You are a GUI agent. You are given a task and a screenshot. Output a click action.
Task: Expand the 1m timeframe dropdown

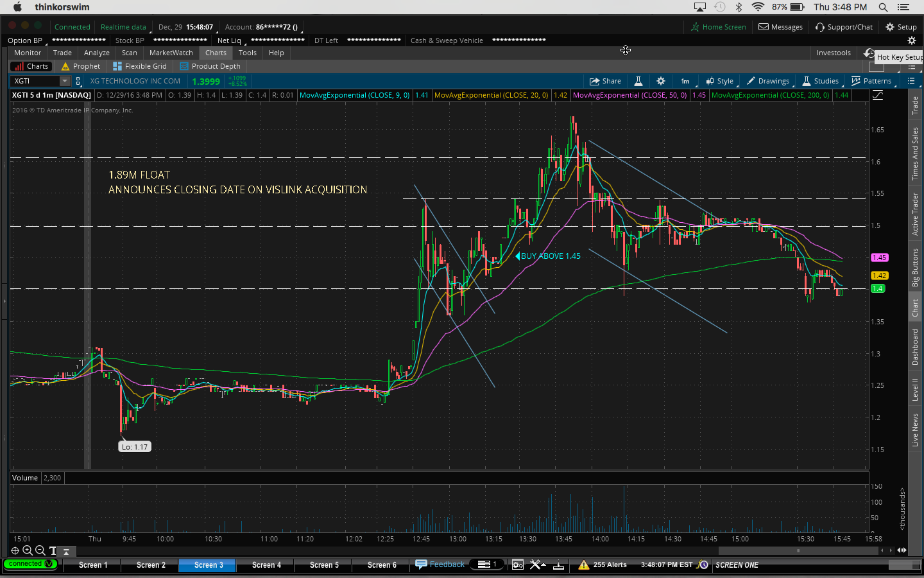point(685,81)
